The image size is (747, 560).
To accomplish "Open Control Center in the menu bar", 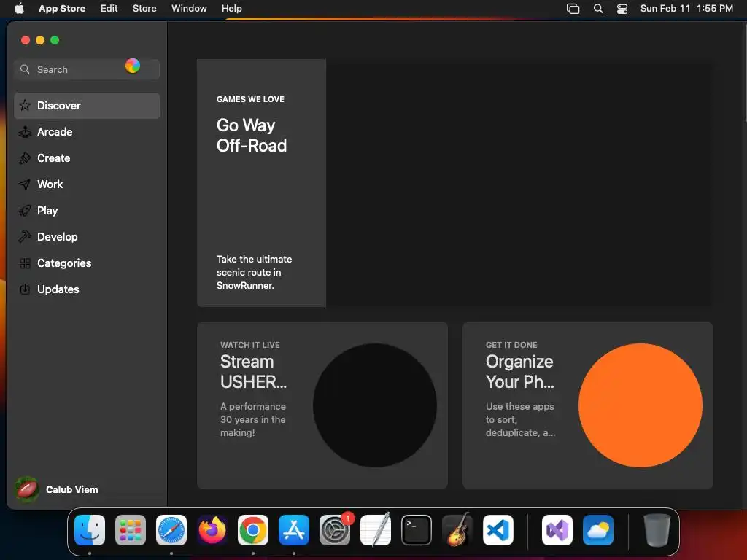I will click(x=622, y=8).
